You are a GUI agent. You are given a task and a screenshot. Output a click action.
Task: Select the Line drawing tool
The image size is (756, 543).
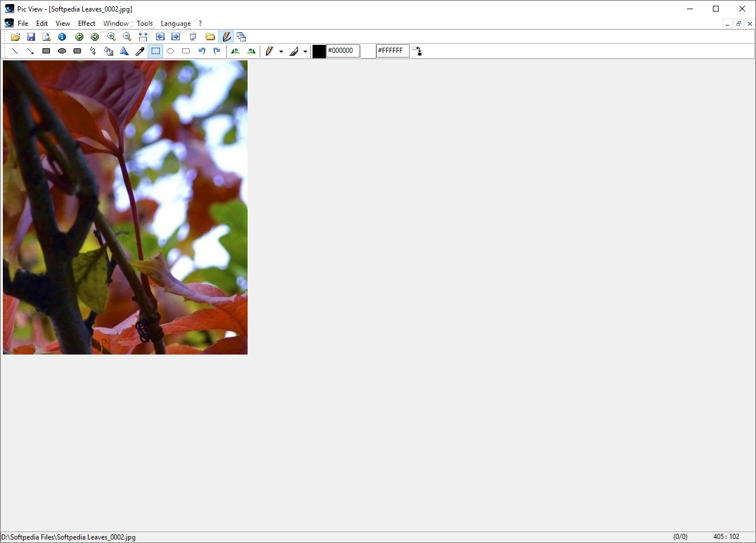click(x=16, y=51)
